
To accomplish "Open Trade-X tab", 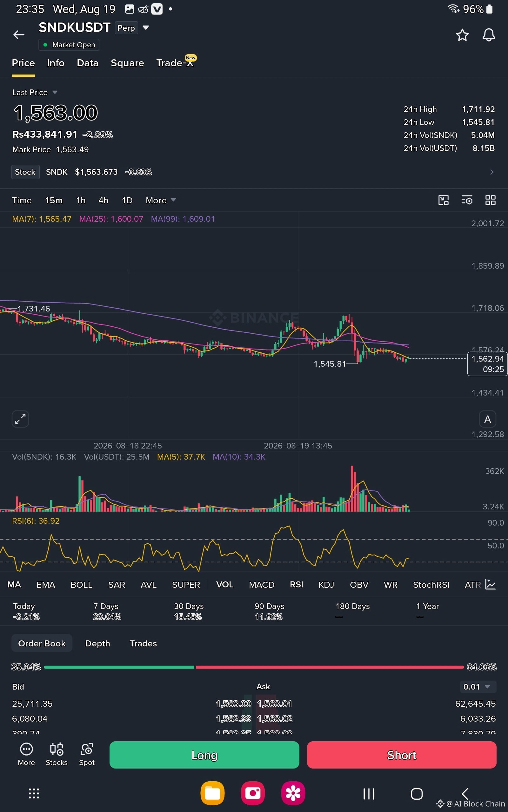I will (x=175, y=62).
